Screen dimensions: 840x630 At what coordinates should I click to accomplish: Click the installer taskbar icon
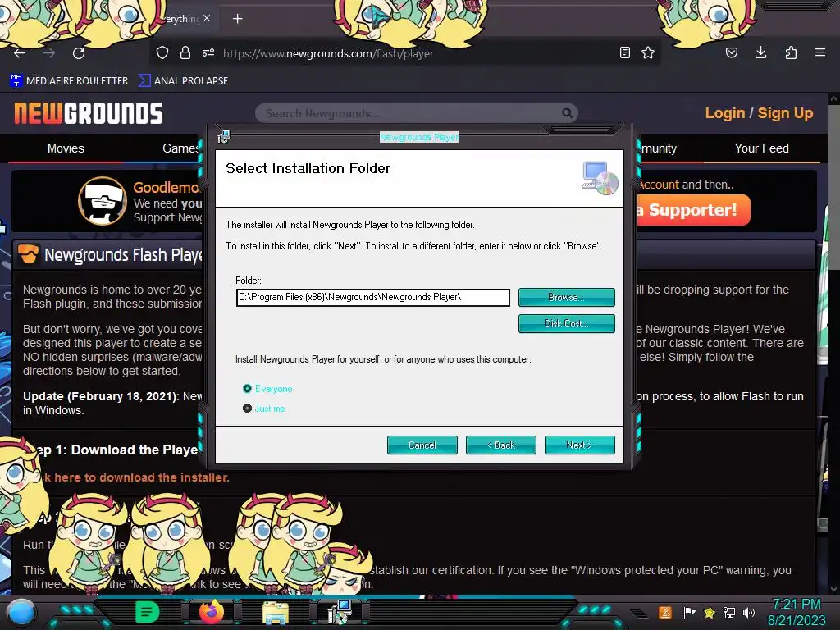point(339,612)
